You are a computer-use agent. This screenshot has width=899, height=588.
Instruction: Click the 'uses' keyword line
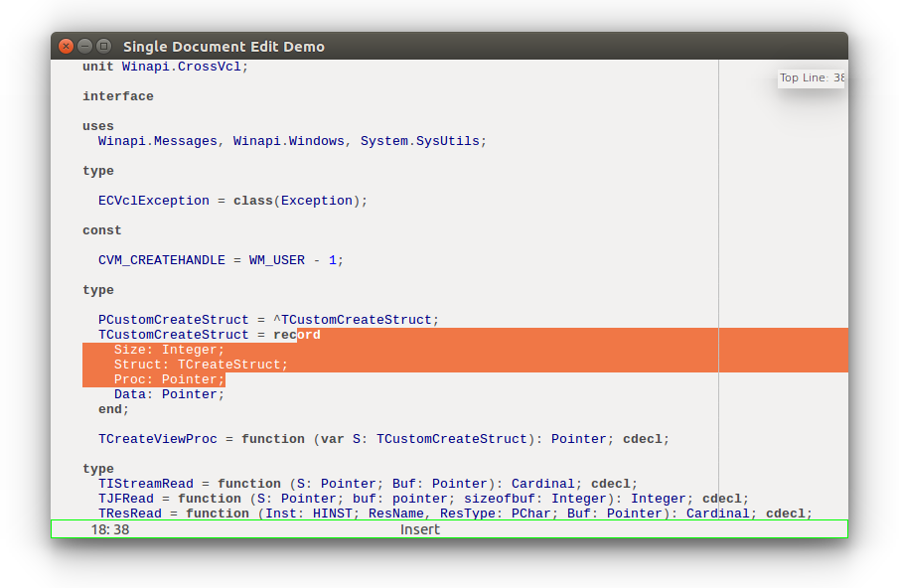98,126
